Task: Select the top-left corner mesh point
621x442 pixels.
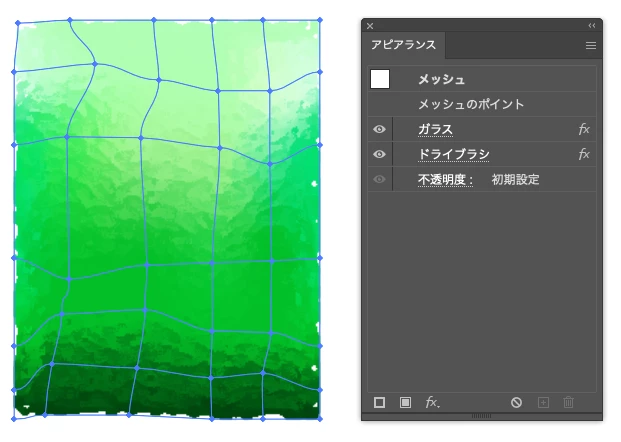Action: [17, 23]
